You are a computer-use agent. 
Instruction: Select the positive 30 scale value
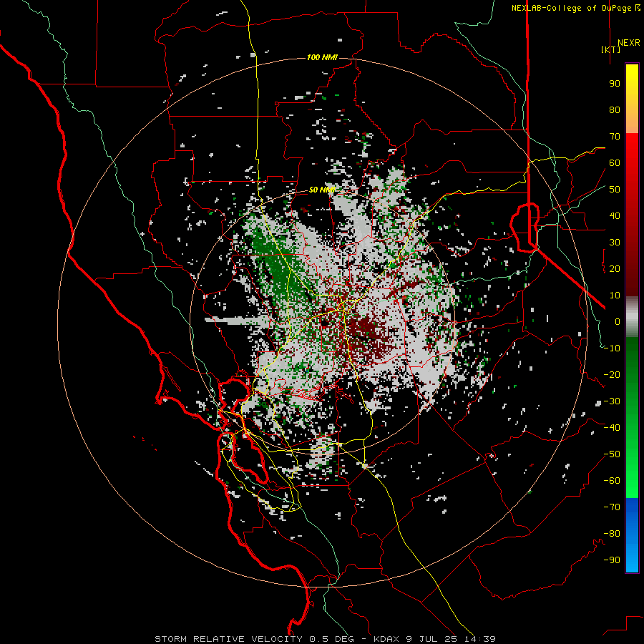pos(615,243)
